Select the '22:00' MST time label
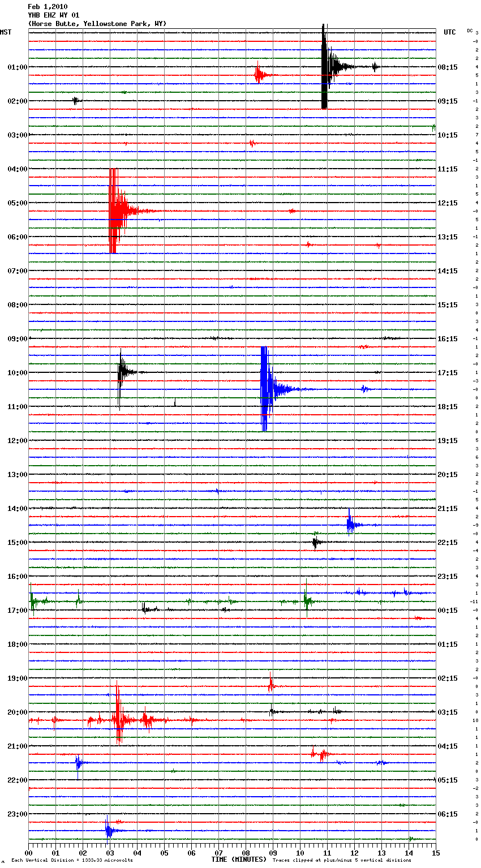 tap(18, 780)
